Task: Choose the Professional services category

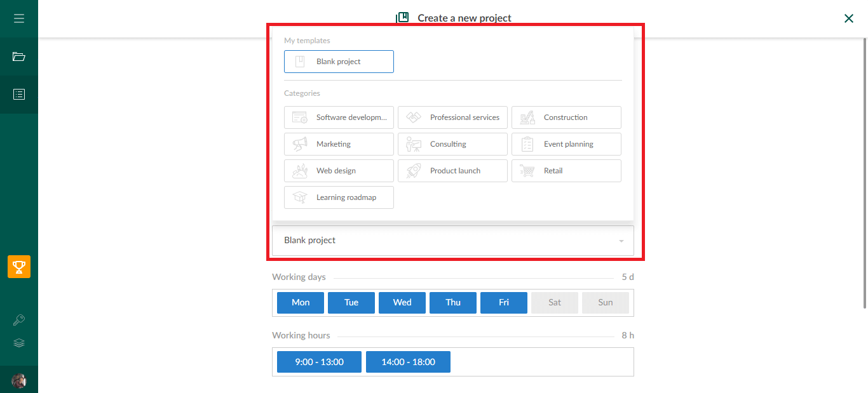Action: point(452,117)
